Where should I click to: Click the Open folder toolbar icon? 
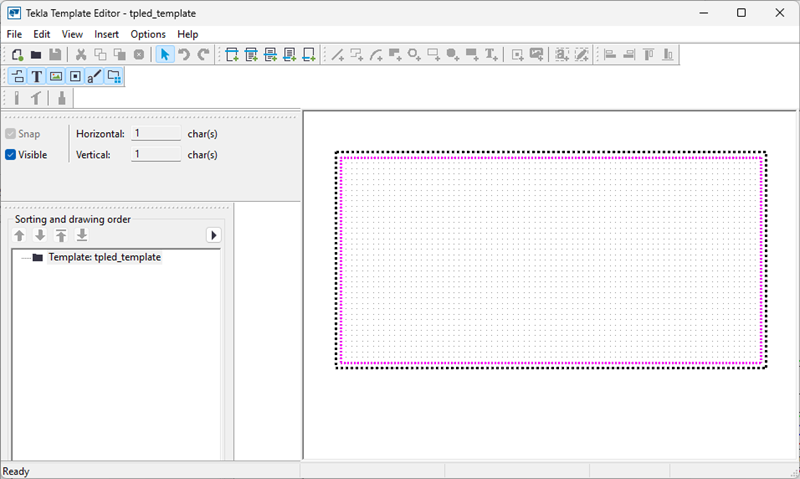36,54
